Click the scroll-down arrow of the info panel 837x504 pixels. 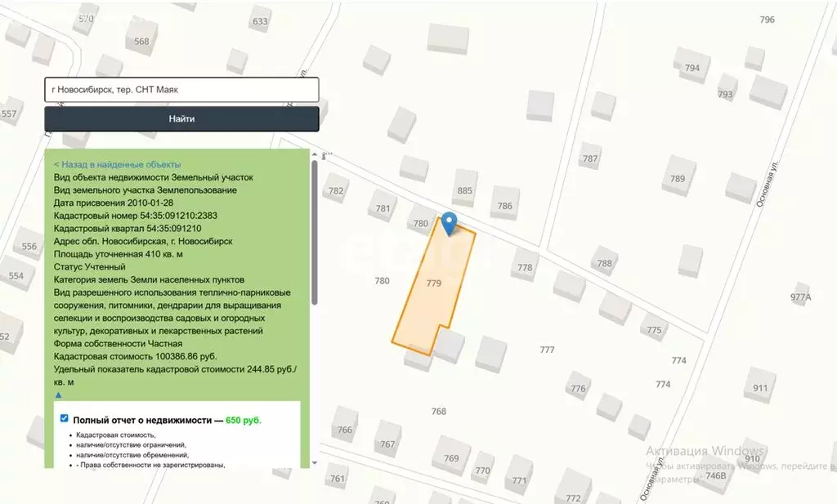(x=315, y=463)
